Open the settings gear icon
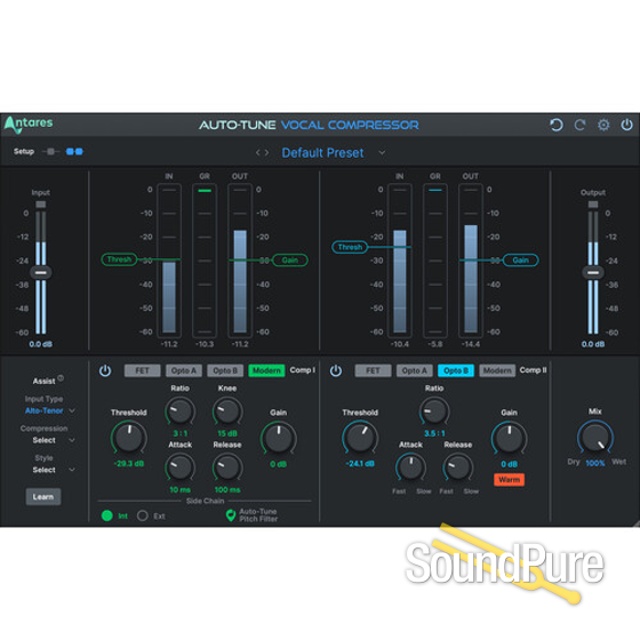640x640 pixels. (x=603, y=124)
